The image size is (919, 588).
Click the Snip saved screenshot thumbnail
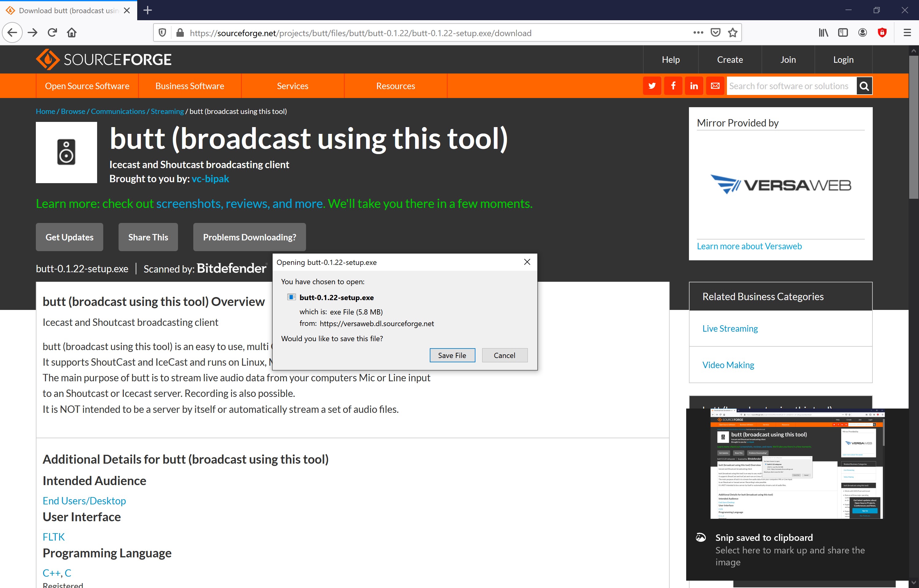click(796, 464)
